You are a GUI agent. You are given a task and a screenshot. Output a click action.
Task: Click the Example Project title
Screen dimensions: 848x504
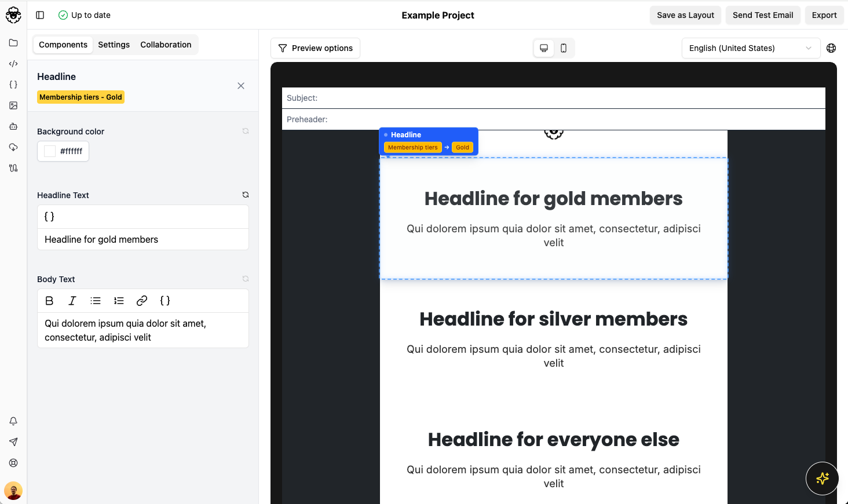pos(438,15)
